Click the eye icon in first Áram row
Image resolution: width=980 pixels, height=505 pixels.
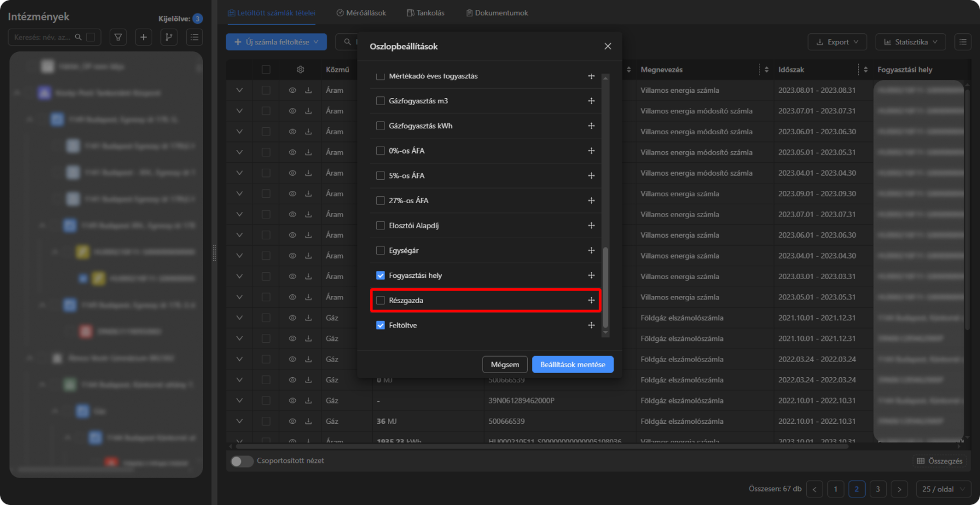(292, 90)
